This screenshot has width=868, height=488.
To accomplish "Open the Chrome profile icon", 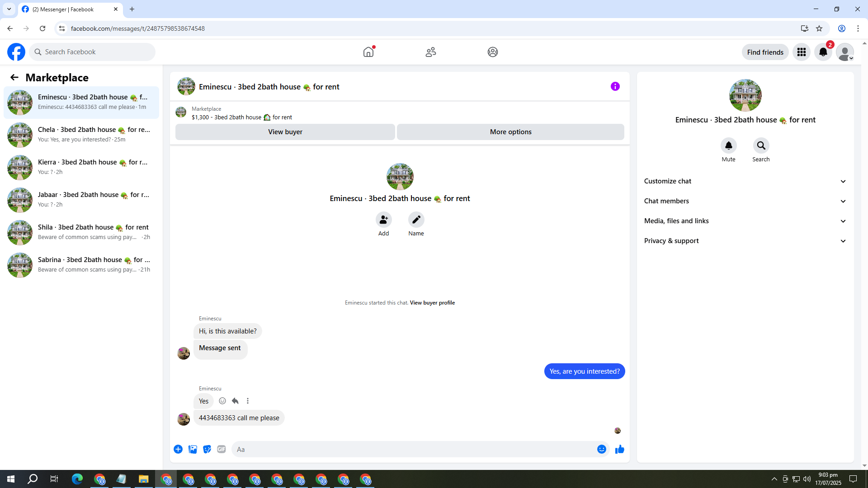I will [842, 28].
